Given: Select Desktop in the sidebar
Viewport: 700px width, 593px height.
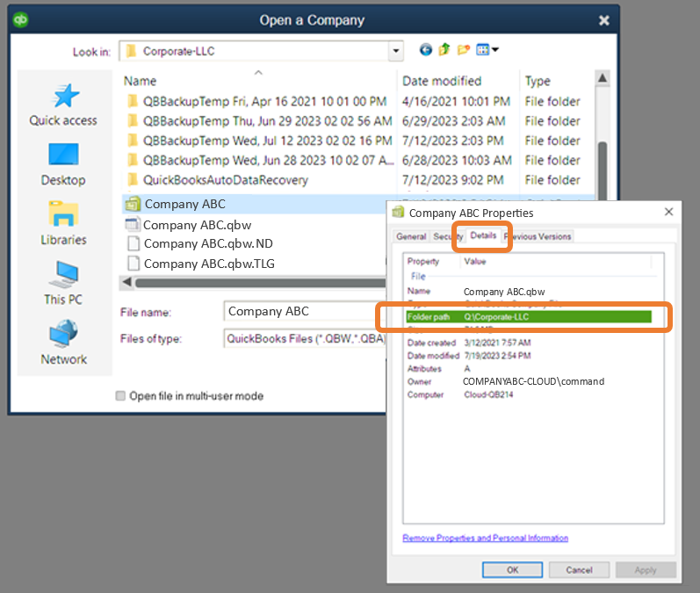Looking at the screenshot, I should point(63,165).
